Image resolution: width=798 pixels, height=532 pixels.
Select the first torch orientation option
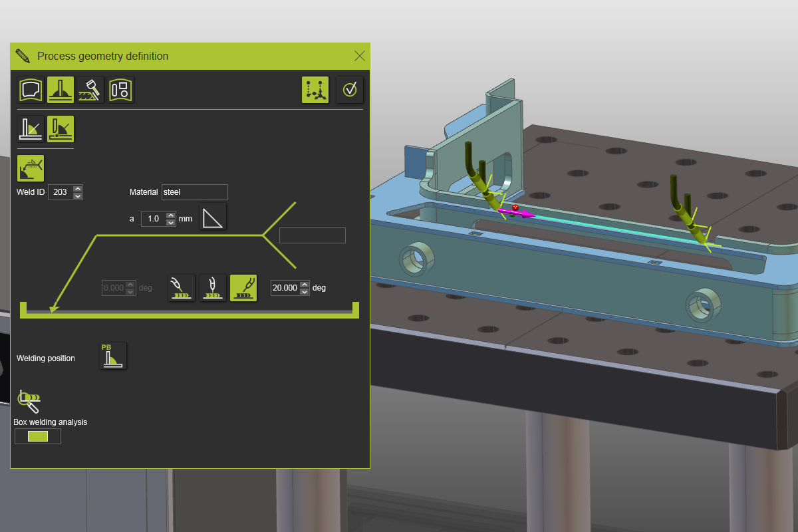[x=180, y=287]
